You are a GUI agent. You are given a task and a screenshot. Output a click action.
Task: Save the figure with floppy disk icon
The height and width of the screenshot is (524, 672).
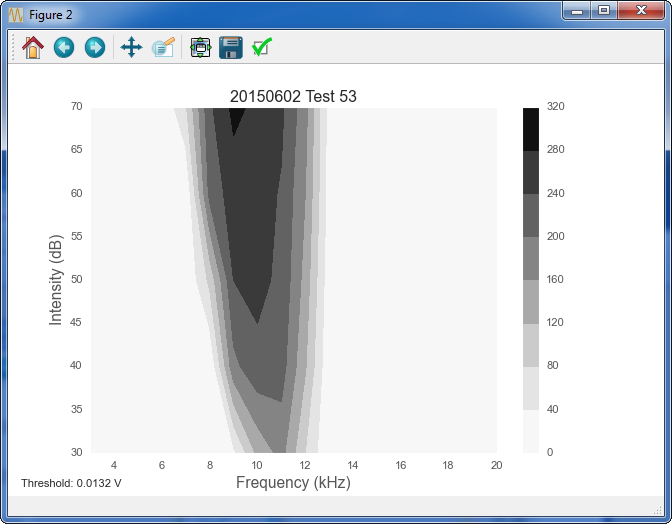pos(231,47)
